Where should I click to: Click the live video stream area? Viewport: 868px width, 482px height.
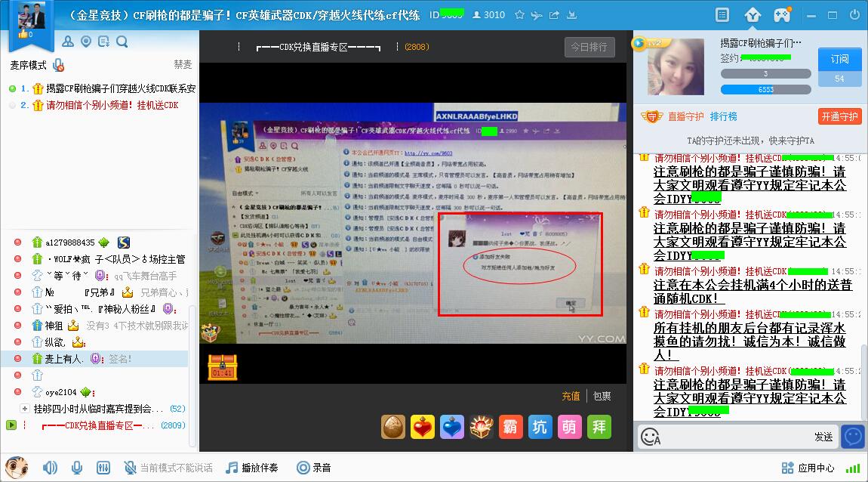[x=413, y=223]
